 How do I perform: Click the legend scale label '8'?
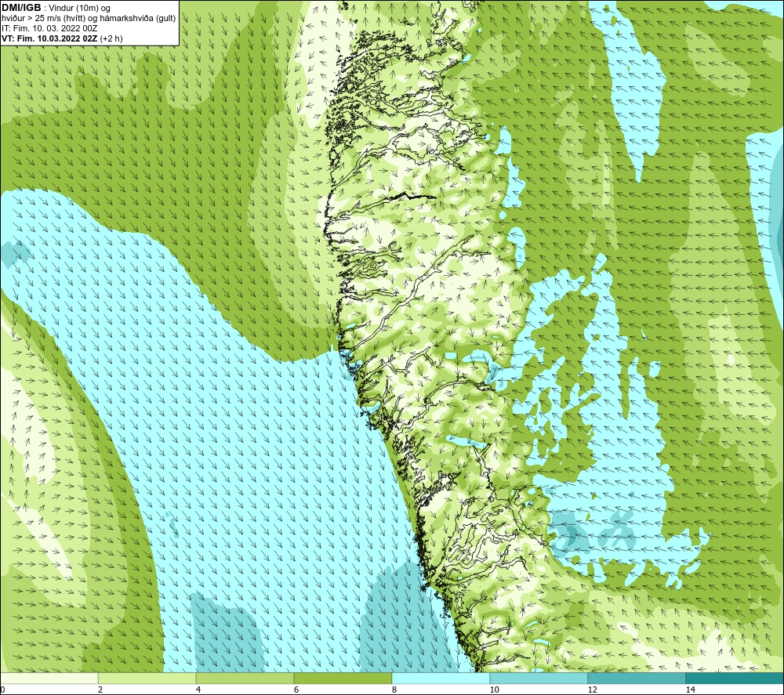394,690
